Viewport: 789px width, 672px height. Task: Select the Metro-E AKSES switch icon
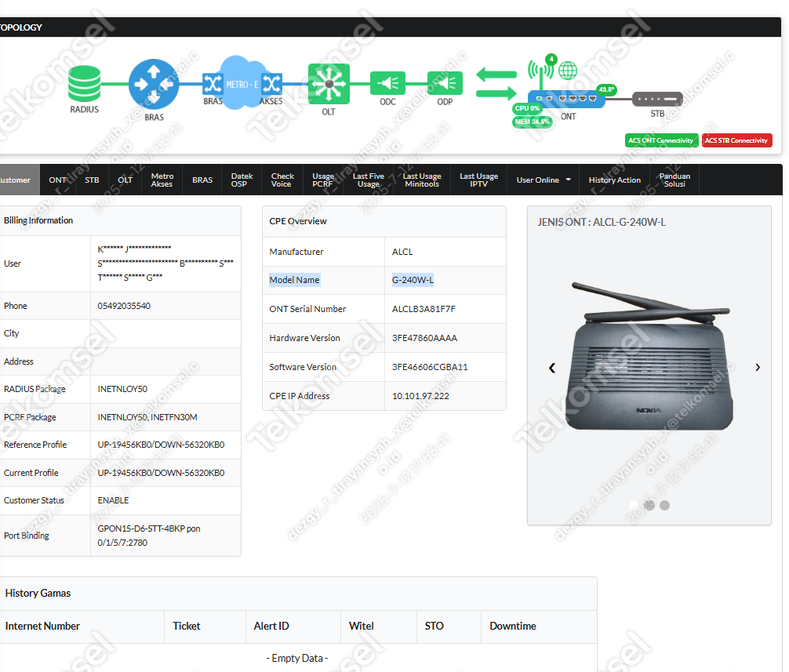(272, 83)
